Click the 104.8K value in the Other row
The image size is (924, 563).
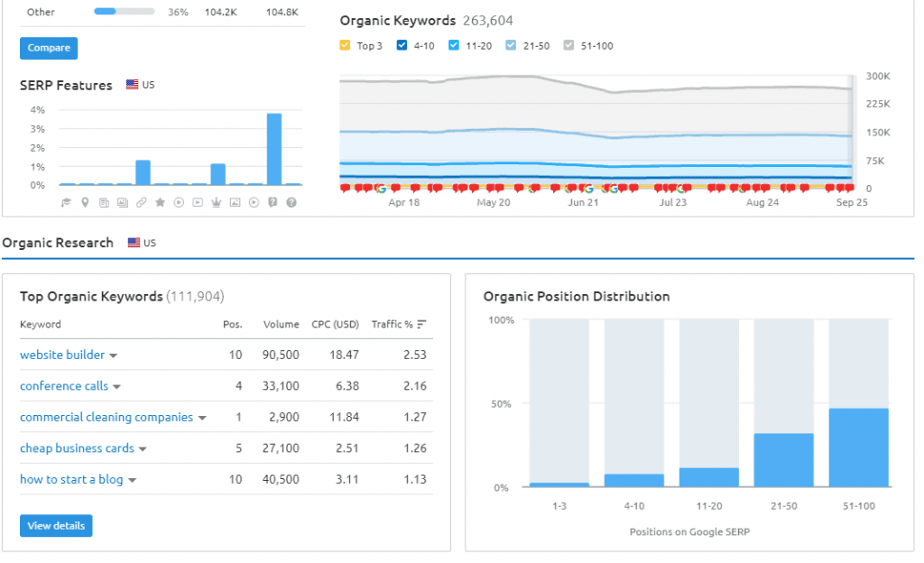click(282, 12)
